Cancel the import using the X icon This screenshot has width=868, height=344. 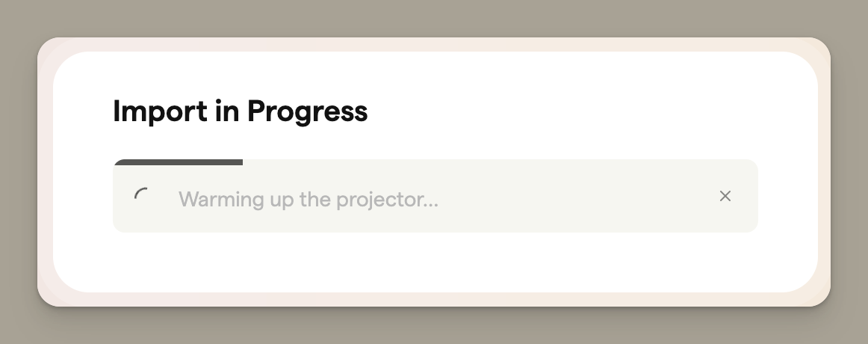point(725,196)
